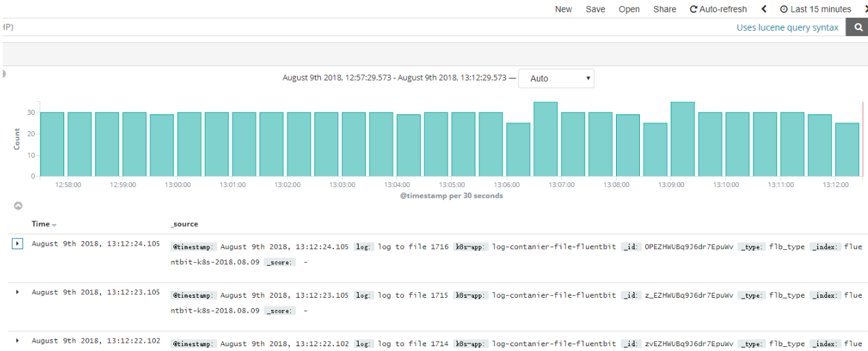The height and width of the screenshot is (351, 868).
Task: Click the '@timestamp per 30 seconds' axis label
Action: (451, 196)
